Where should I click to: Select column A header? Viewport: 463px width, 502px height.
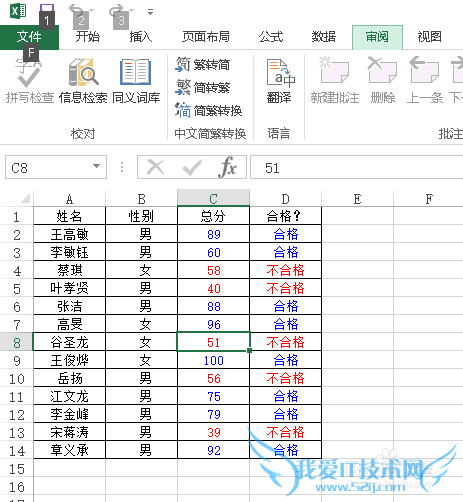(69, 199)
